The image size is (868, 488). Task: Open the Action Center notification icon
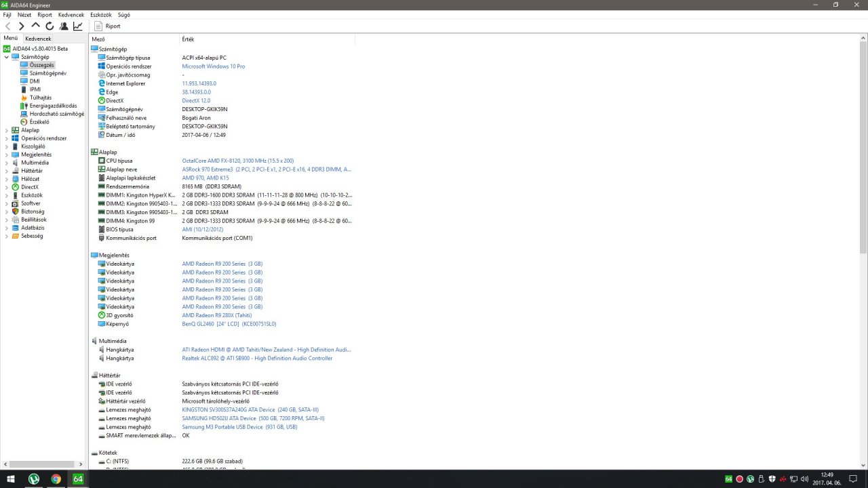tap(853, 479)
